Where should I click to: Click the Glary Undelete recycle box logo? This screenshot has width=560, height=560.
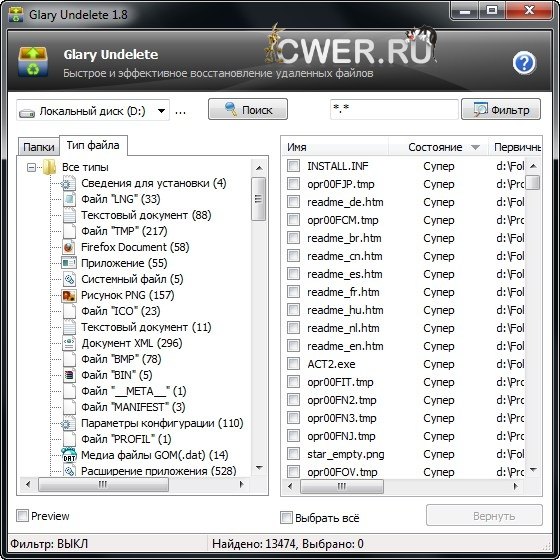(x=33, y=62)
